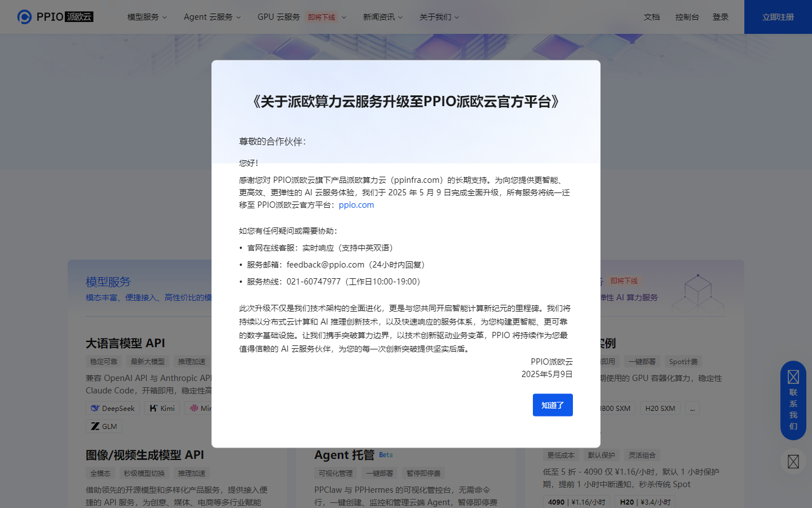Expand the 模型服务 navigation dropdown
Screen dimensions: 812x508
tap(147, 17)
